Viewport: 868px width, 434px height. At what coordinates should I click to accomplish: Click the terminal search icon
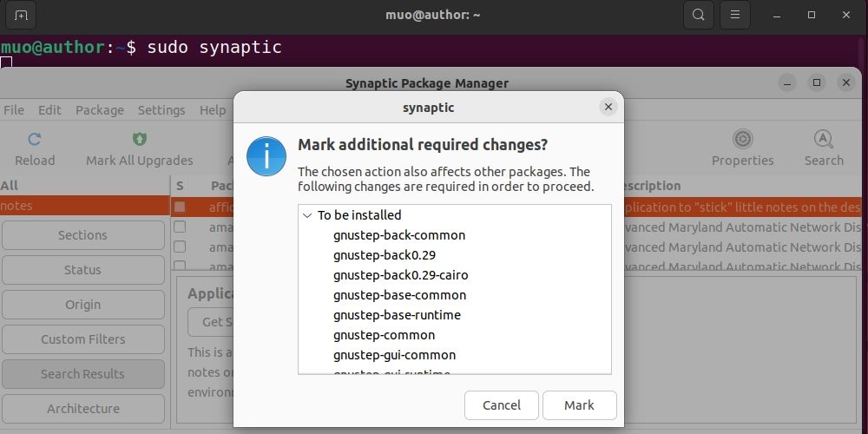697,15
